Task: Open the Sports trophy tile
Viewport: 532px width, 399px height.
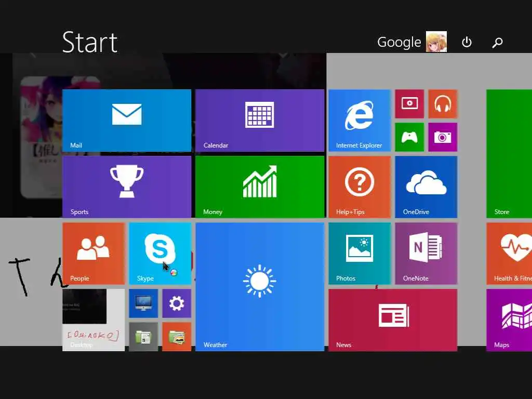Action: point(127,187)
